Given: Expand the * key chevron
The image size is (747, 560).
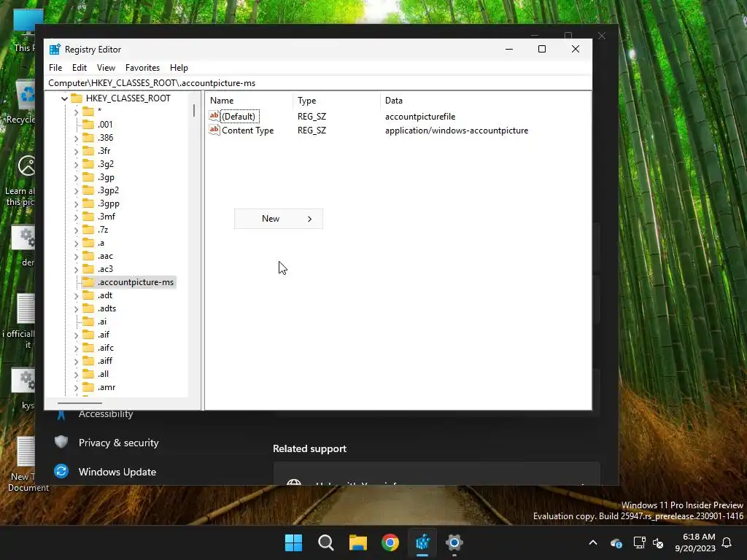Looking at the screenshot, I should pos(76,112).
